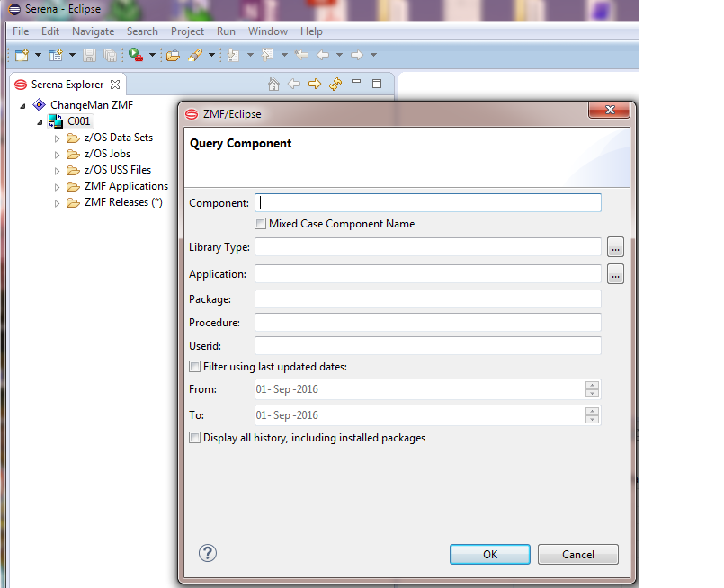This screenshot has width=724, height=588.
Task: Click the Package input field
Action: click(x=428, y=299)
